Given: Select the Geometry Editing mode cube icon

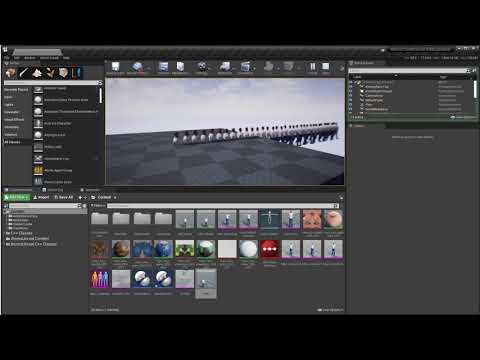Looking at the screenshot, I should tap(63, 72).
